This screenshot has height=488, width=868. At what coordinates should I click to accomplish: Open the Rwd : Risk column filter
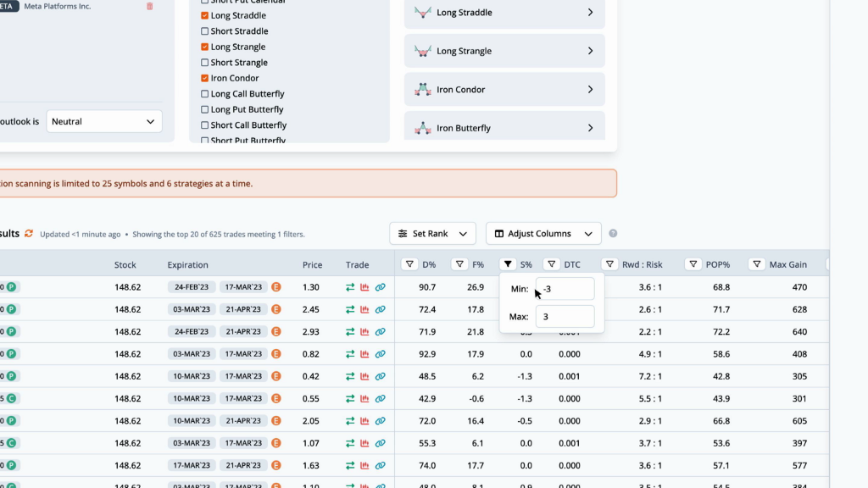[609, 265]
